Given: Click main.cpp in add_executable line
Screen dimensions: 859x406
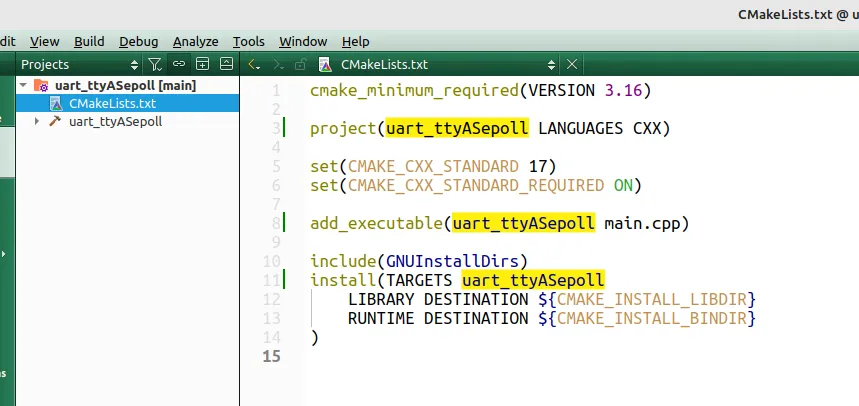Looking at the screenshot, I should 642,224.
